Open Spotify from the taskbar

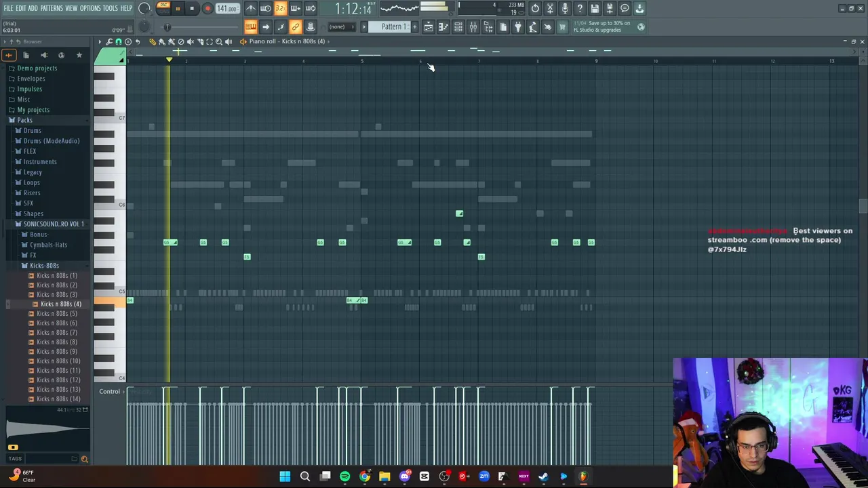coord(344,476)
